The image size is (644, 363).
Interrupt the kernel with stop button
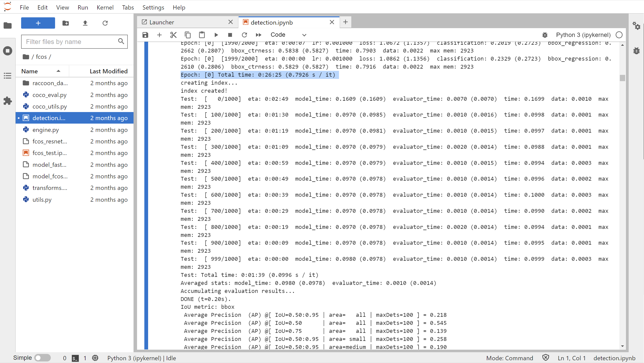pyautogui.click(x=230, y=35)
